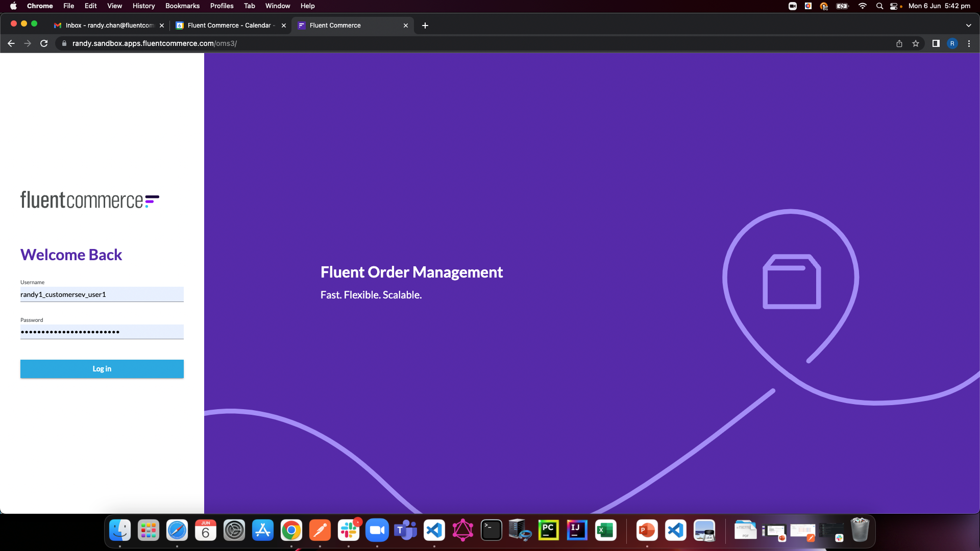980x551 pixels.
Task: Click the Chrome profile avatar
Action: [952, 43]
